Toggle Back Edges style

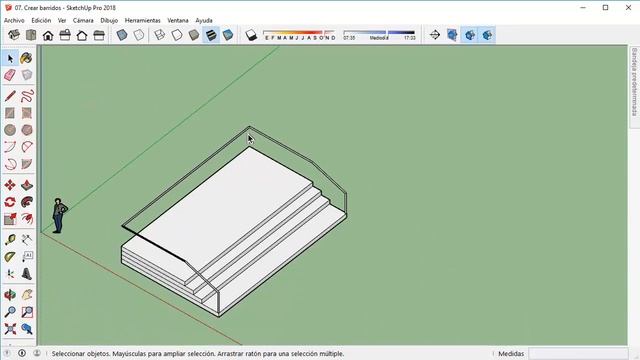139,35
